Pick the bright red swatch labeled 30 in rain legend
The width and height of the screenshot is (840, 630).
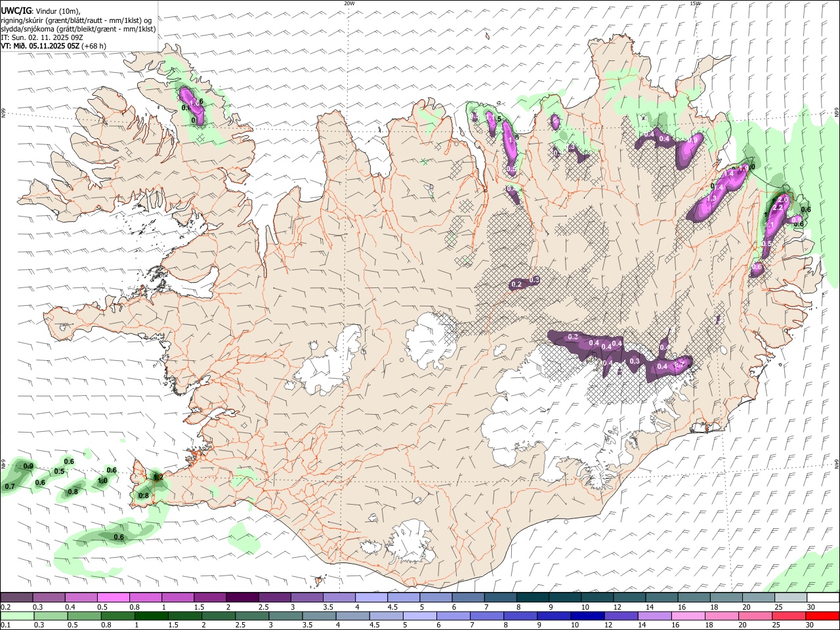[x=822, y=616]
